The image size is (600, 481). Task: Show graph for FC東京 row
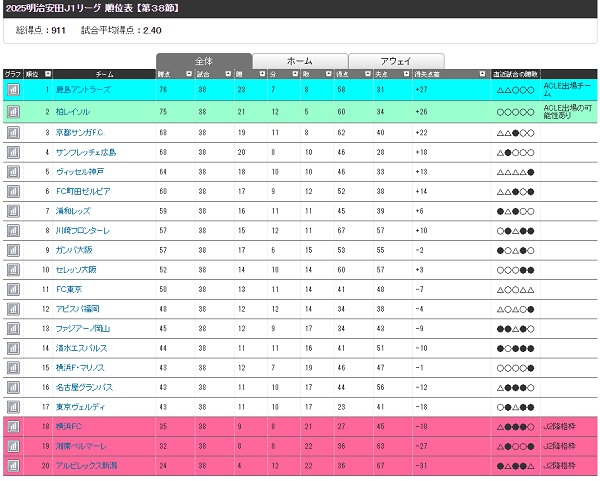point(13,289)
